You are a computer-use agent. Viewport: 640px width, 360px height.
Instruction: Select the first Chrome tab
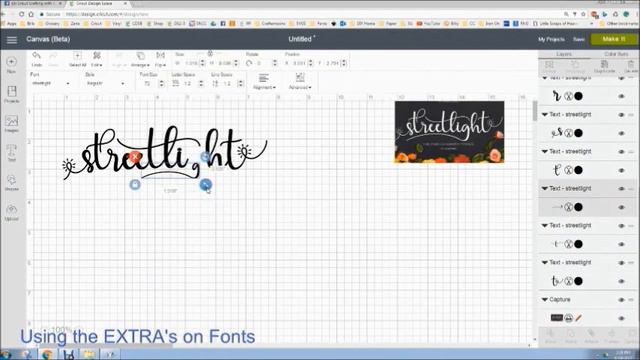tap(33, 4)
